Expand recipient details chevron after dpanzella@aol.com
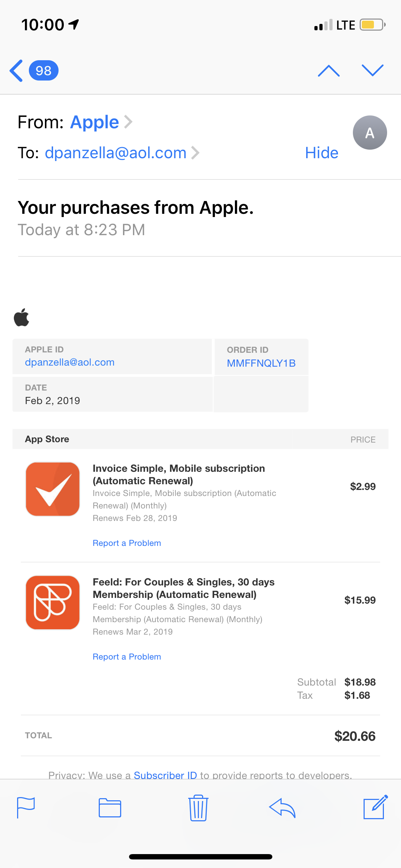 (195, 153)
